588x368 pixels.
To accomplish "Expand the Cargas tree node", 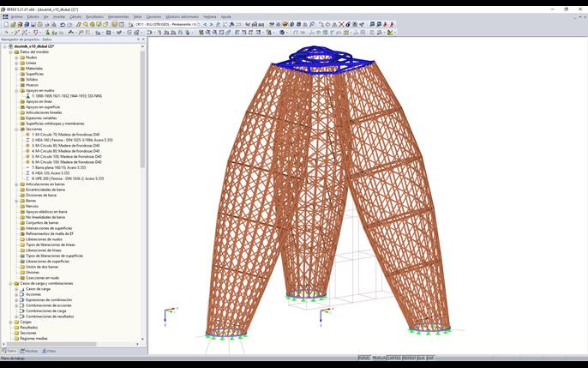I will [11, 322].
